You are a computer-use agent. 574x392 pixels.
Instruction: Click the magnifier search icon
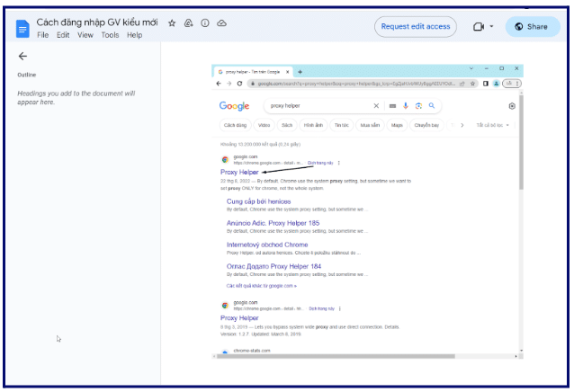point(432,106)
